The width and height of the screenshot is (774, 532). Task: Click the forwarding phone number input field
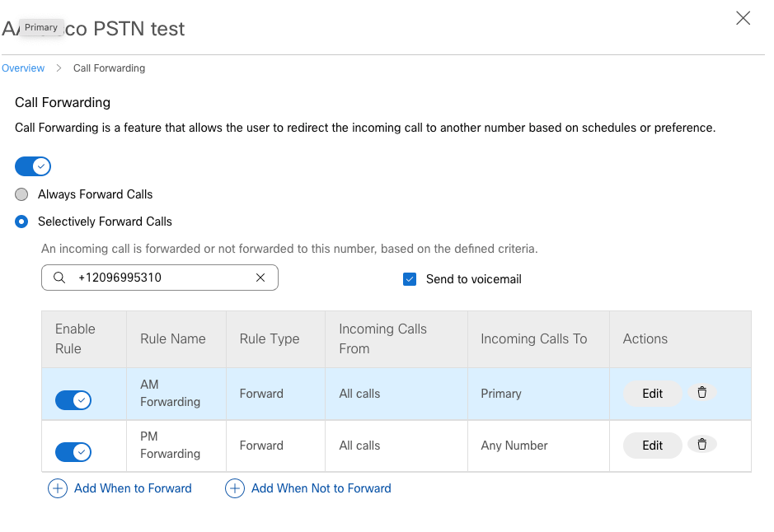(x=160, y=278)
